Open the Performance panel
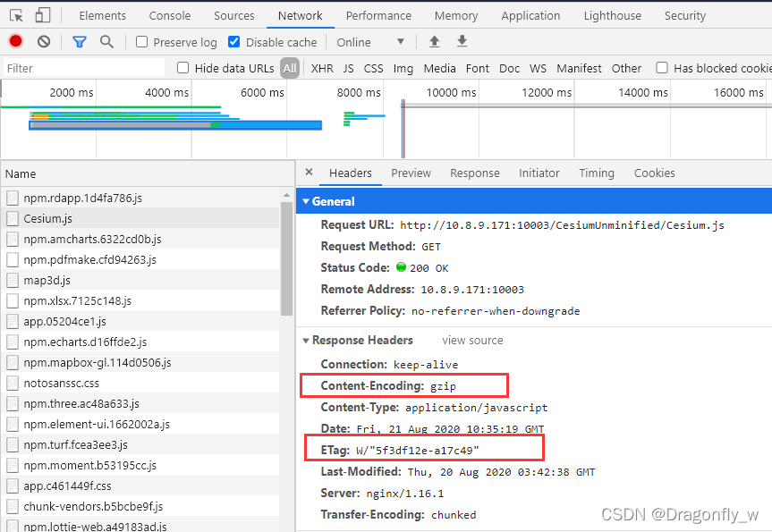The image size is (772, 532). tap(378, 16)
